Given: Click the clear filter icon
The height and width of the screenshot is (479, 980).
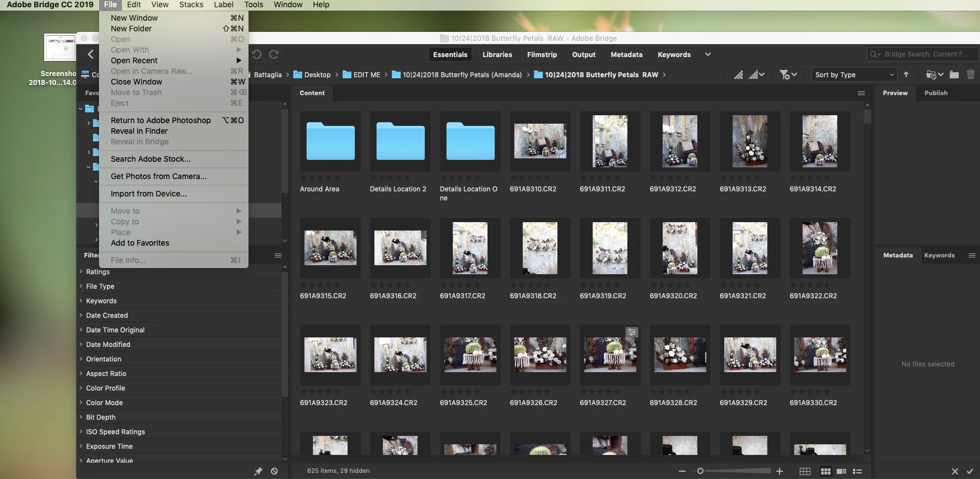Looking at the screenshot, I should (274, 471).
